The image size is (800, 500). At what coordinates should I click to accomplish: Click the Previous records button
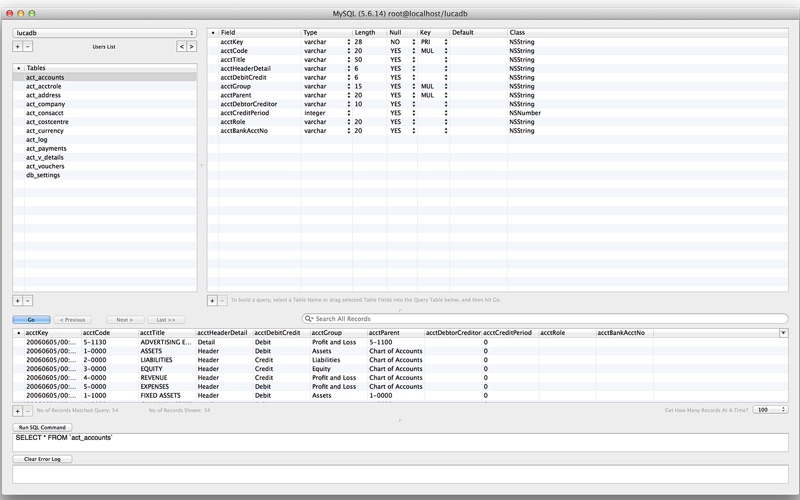(72, 320)
